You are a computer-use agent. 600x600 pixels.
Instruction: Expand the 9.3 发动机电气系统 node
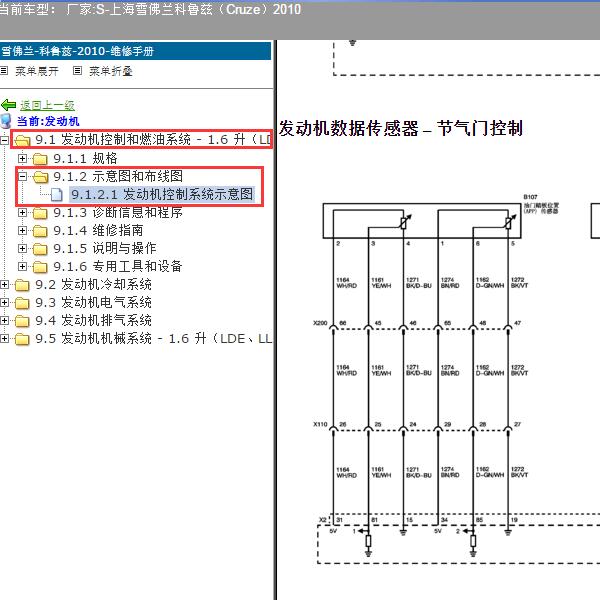coord(5,303)
